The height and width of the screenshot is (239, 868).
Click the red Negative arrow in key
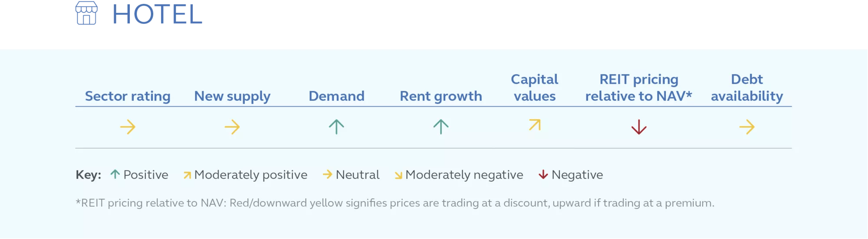coord(543,174)
